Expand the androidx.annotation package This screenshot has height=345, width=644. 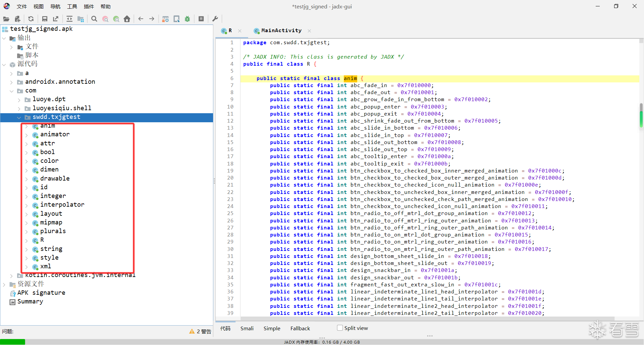11,82
